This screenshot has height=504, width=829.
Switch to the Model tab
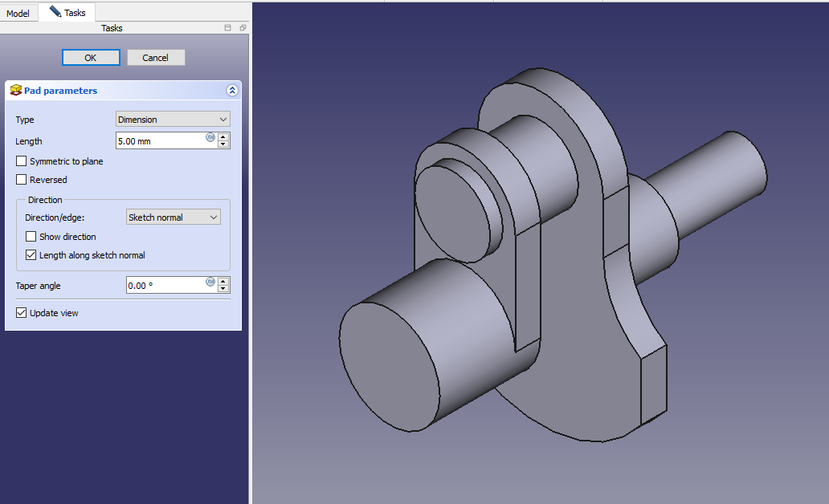tap(18, 13)
